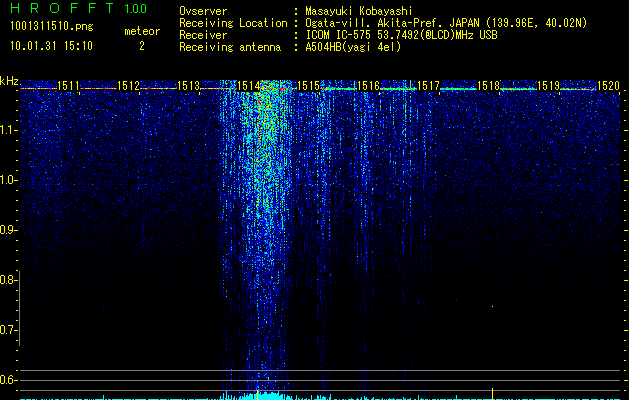Viewport: 629px width, 400px height.
Task: Click receiver value ICOM IC-575 53.7492 MHz
Action: tap(401, 36)
